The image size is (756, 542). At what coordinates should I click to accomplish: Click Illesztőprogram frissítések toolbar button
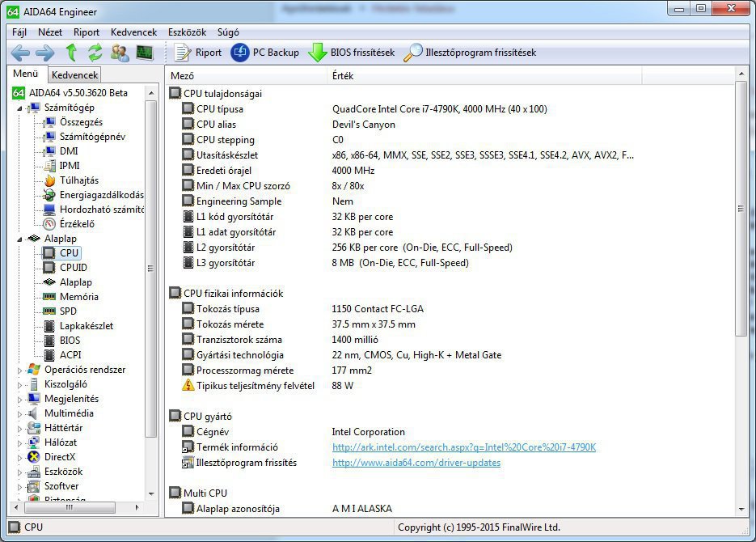click(x=470, y=53)
